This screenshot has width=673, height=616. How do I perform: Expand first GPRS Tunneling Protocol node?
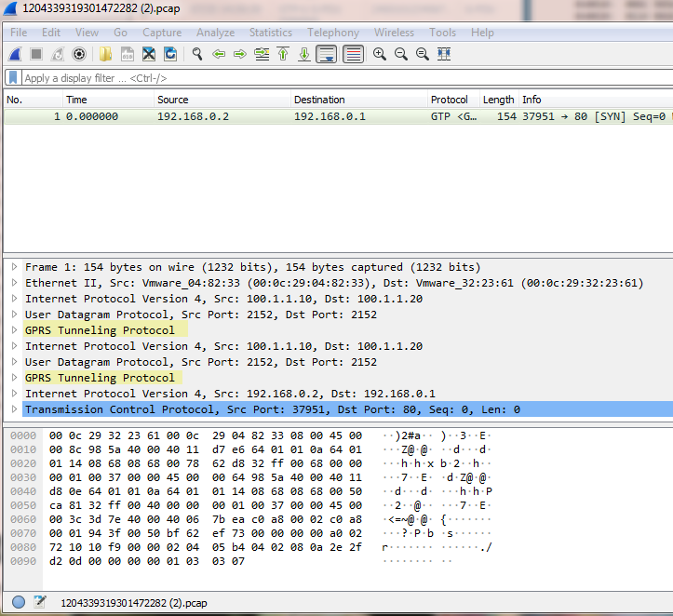coord(14,330)
